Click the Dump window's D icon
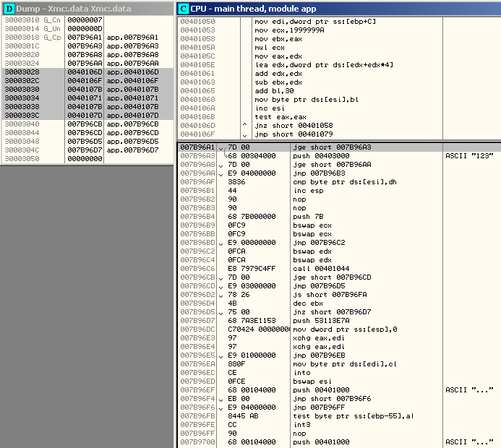 9,8
